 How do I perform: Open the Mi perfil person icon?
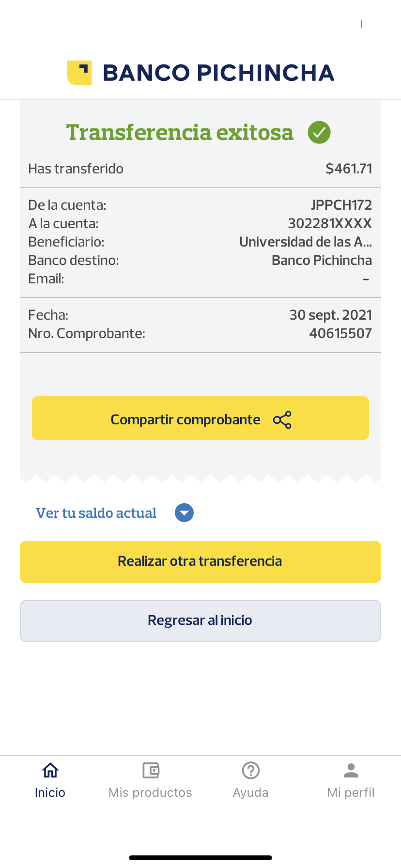(x=351, y=770)
